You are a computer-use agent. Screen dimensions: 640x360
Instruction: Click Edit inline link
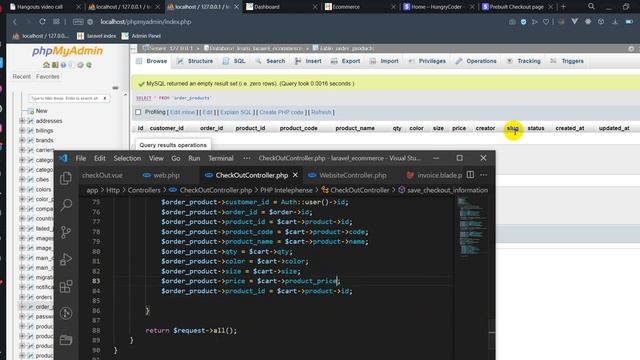point(182,112)
